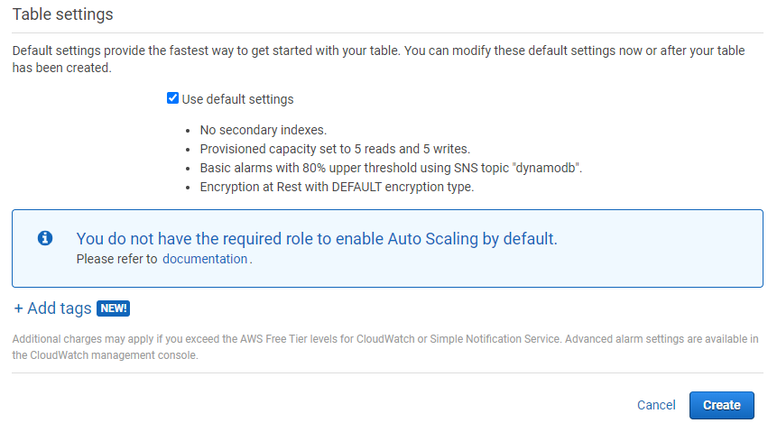Click the "Use default settings" label text
The height and width of the screenshot is (423, 768).
tap(237, 99)
